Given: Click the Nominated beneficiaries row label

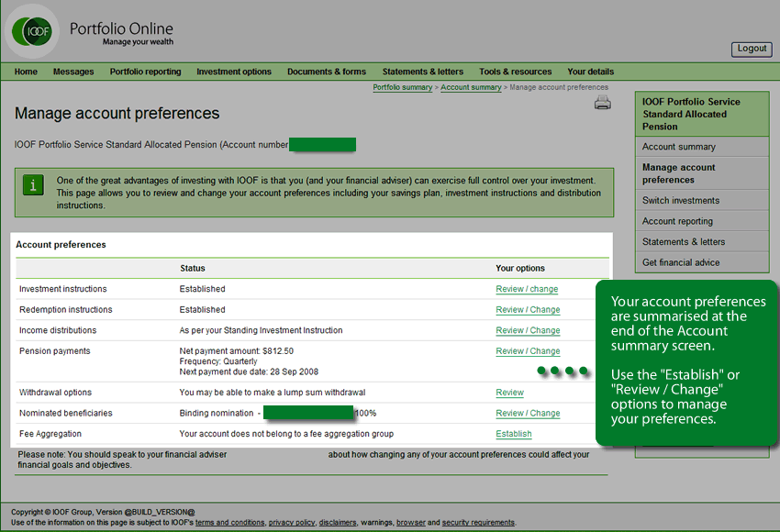Looking at the screenshot, I should [66, 413].
